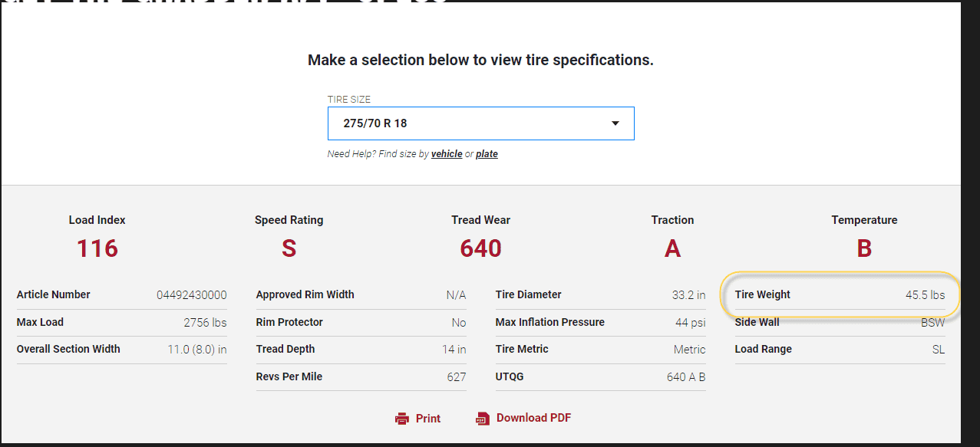Click the Revs Per Mile 627 value
The image size is (980, 447).
456,377
